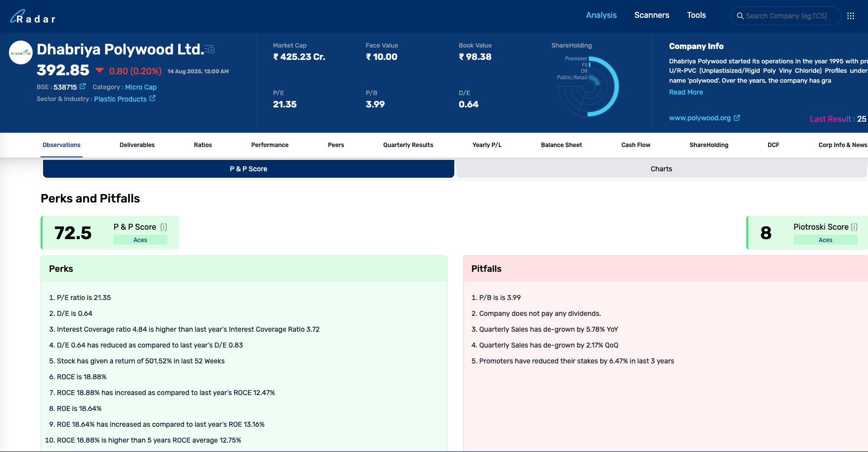Open the Analysis menu
Viewport: 868px width, 452px height.
pos(601,15)
